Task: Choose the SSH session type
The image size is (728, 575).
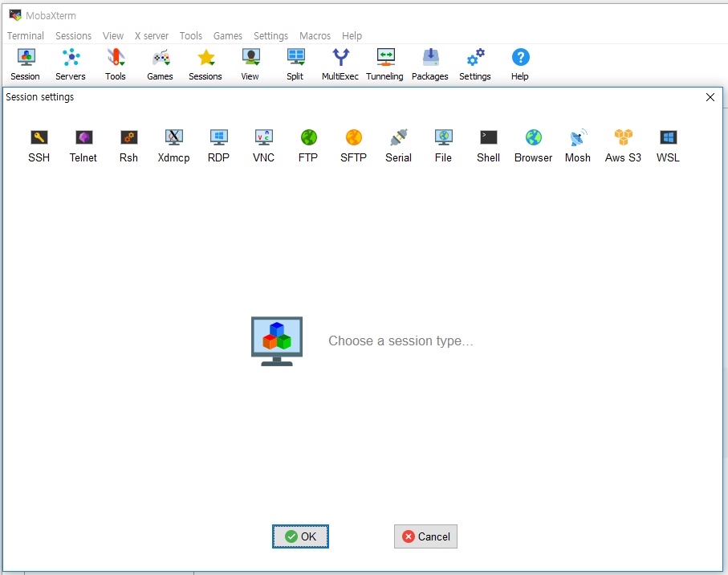Action: coord(39,146)
